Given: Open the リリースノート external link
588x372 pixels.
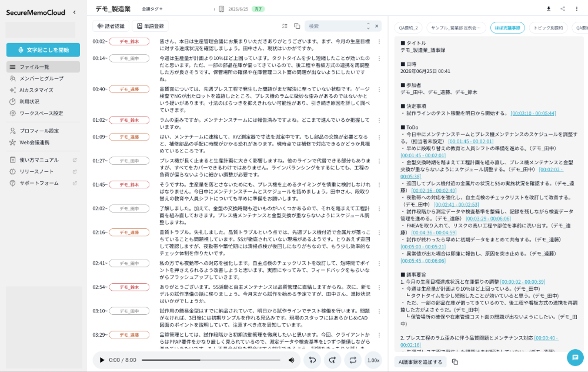Looking at the screenshot, I should pyautogui.click(x=43, y=171).
